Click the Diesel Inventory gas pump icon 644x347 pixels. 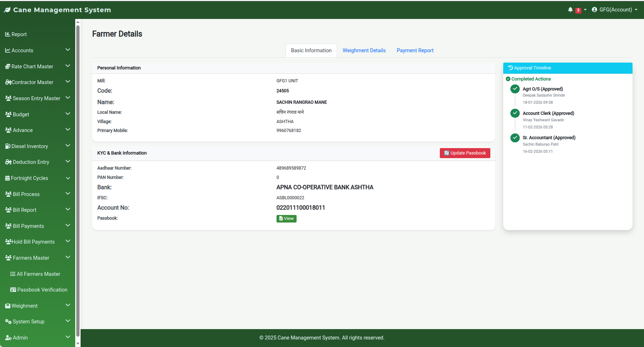(8, 146)
